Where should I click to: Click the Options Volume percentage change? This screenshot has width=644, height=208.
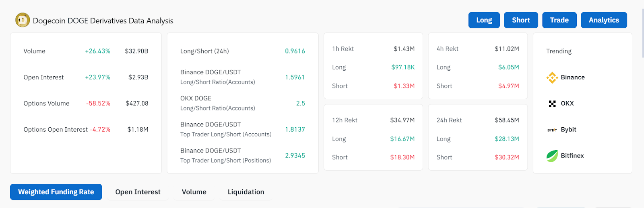(98, 104)
